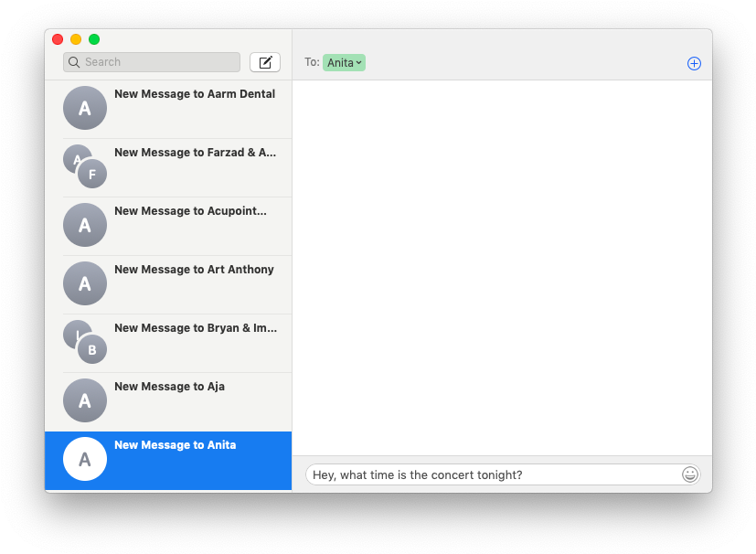Screen dimensions: 756x554
Task: Click the Farzad group avatar icon
Action: tap(85, 166)
